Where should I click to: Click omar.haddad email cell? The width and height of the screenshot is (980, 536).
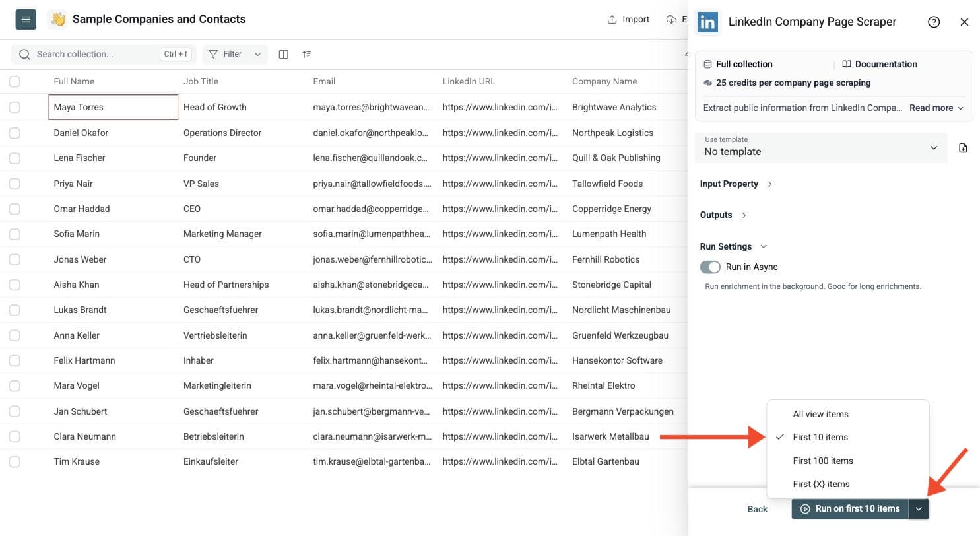(372, 209)
